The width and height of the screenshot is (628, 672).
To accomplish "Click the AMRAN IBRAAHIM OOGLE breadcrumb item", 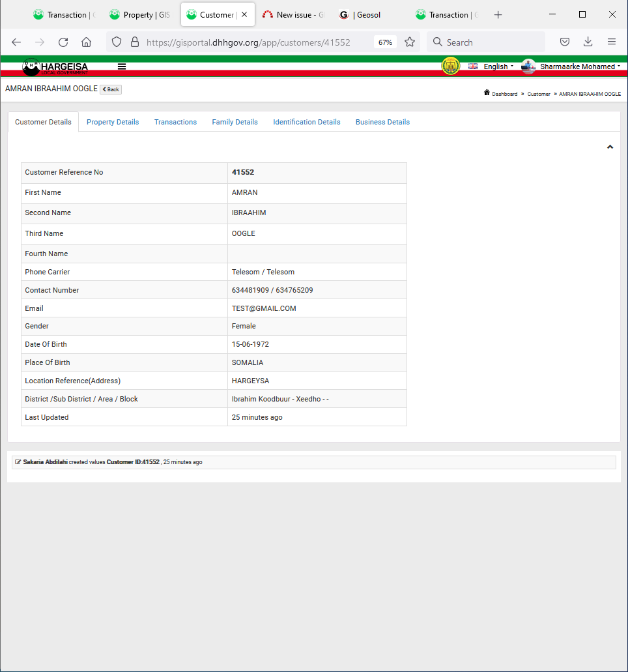I will pos(590,94).
